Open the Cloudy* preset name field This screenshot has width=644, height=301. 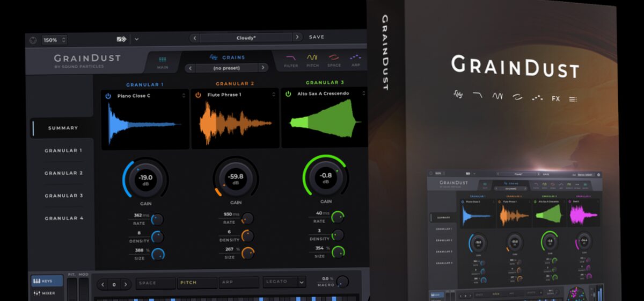coord(246,38)
